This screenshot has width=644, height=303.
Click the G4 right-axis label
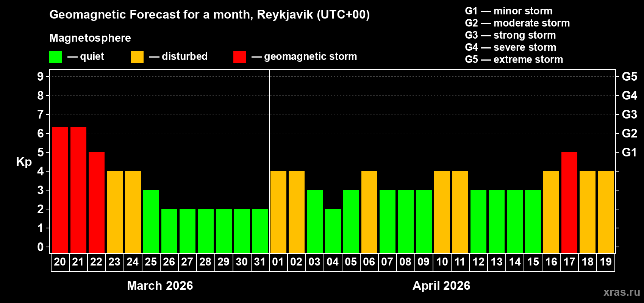[630, 95]
